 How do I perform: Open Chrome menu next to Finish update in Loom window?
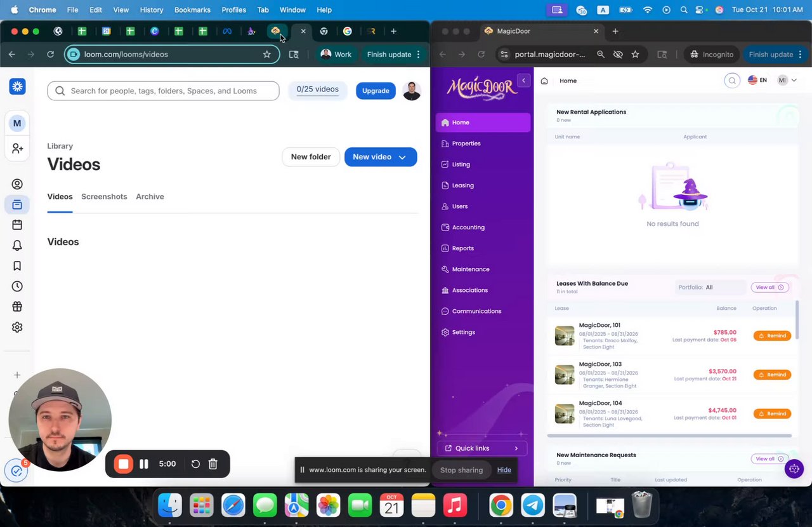click(x=418, y=55)
